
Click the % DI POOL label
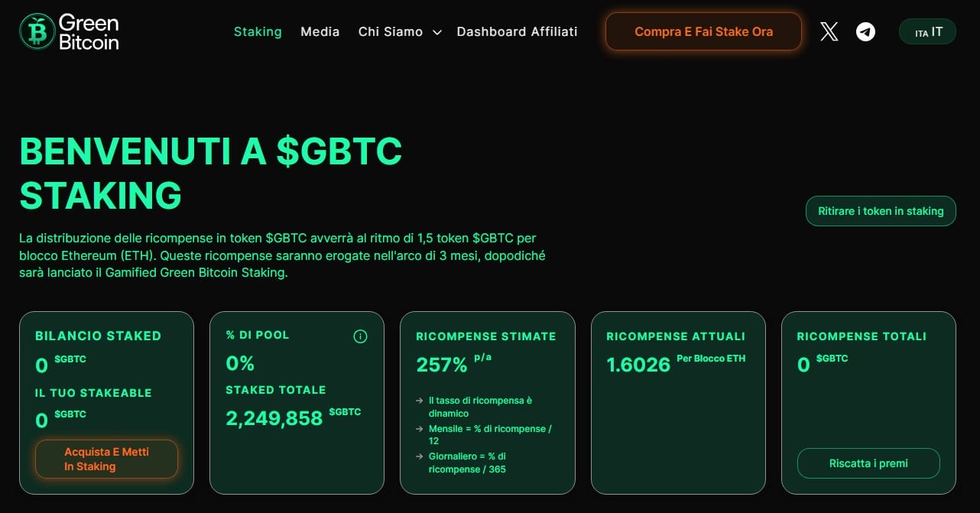pyautogui.click(x=258, y=335)
